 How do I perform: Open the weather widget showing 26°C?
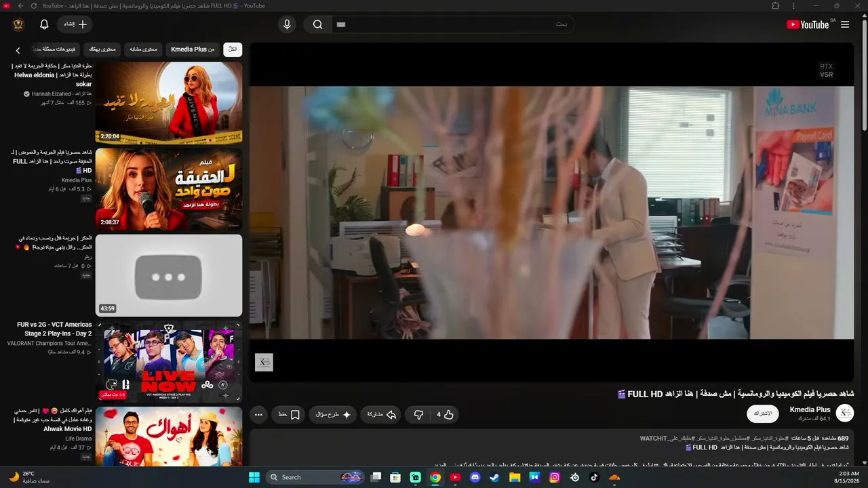click(x=28, y=477)
